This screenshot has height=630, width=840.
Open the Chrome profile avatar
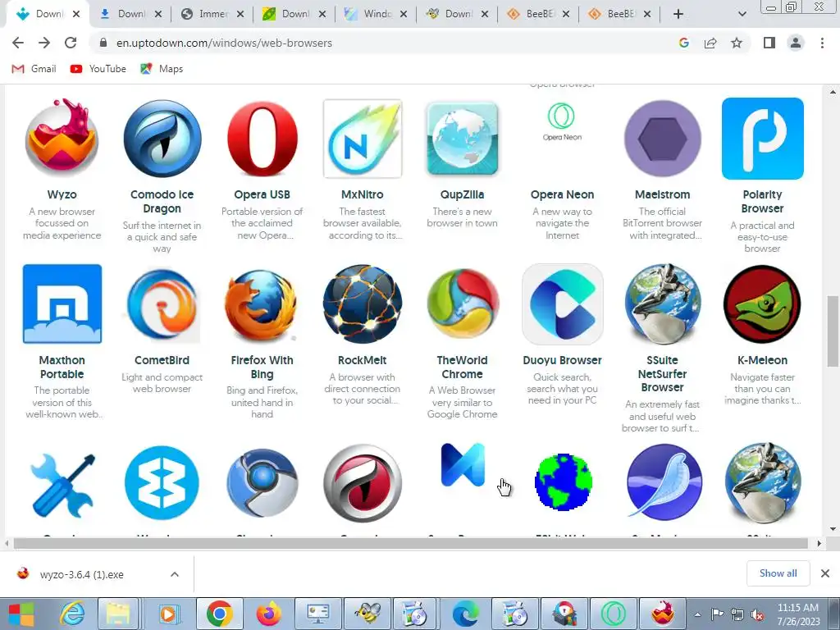[796, 43]
